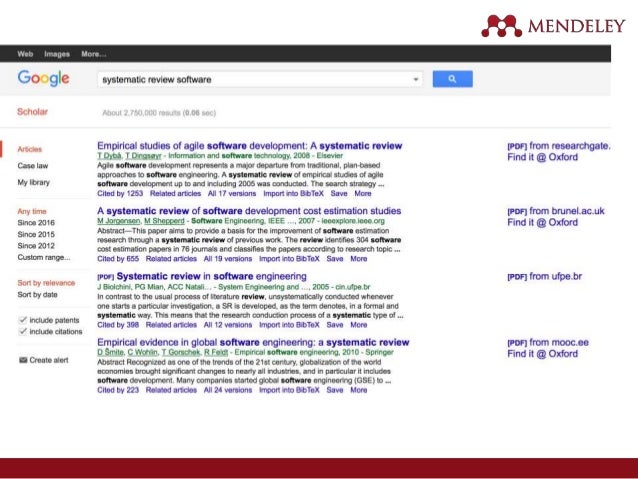Open [PDF] from researchgate link

[x=559, y=146]
